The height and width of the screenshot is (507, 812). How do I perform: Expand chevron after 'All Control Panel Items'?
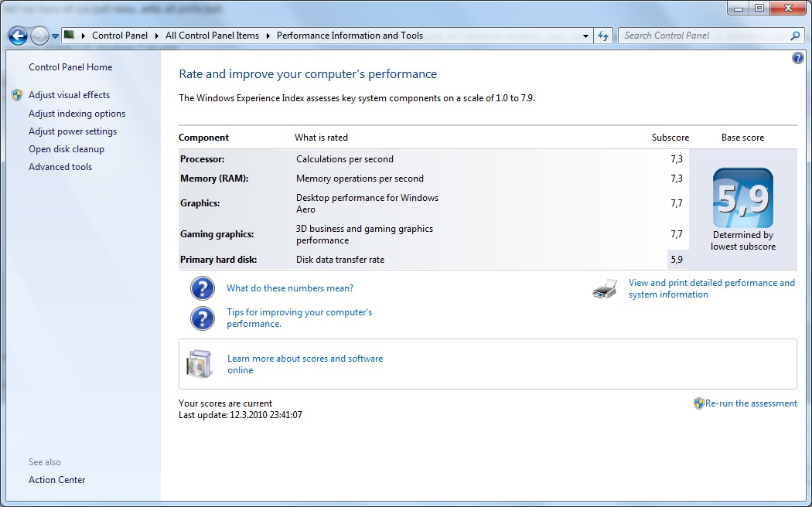click(268, 36)
